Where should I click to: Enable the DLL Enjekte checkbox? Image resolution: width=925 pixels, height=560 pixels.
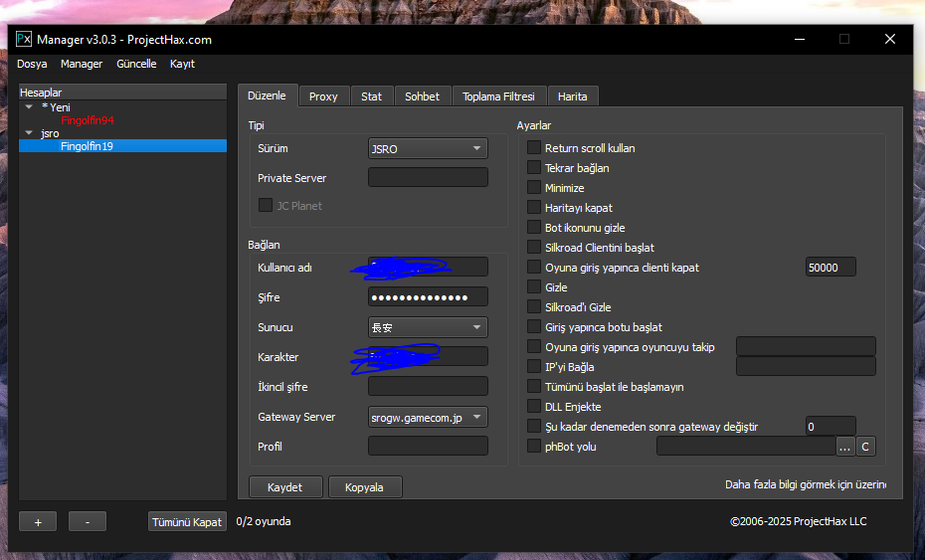coord(534,407)
